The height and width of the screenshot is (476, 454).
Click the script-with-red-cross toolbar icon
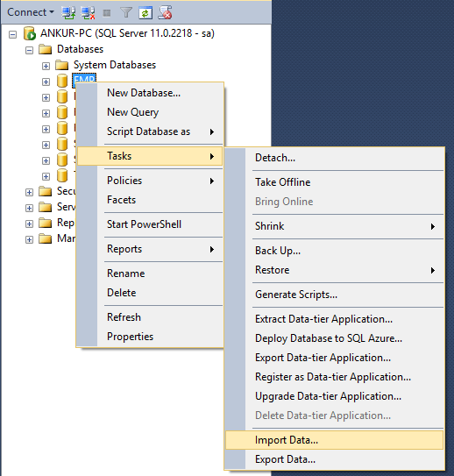point(165,13)
